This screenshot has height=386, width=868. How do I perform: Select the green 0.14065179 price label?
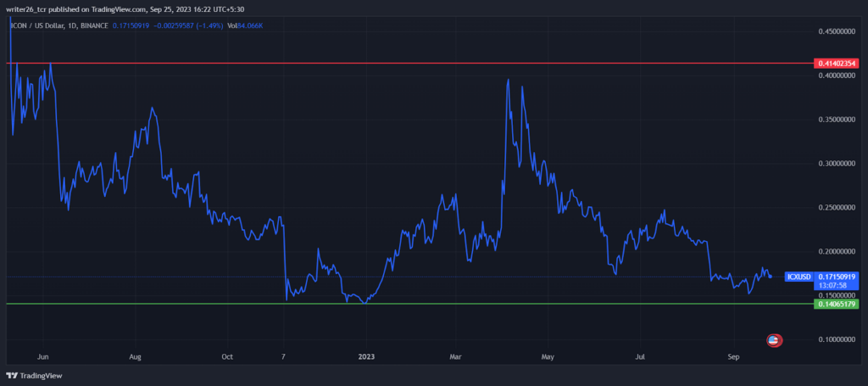click(837, 304)
